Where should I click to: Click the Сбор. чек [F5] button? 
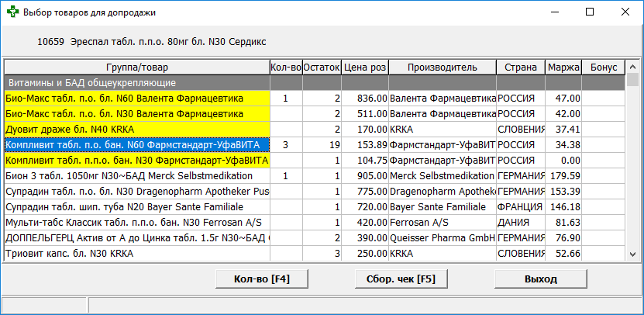(401, 279)
